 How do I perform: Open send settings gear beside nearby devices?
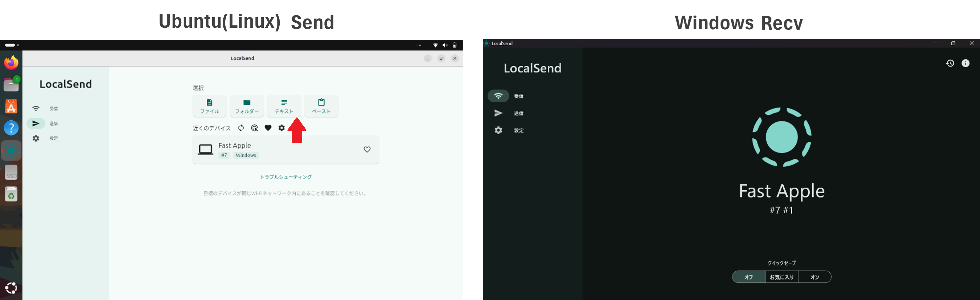point(282,128)
